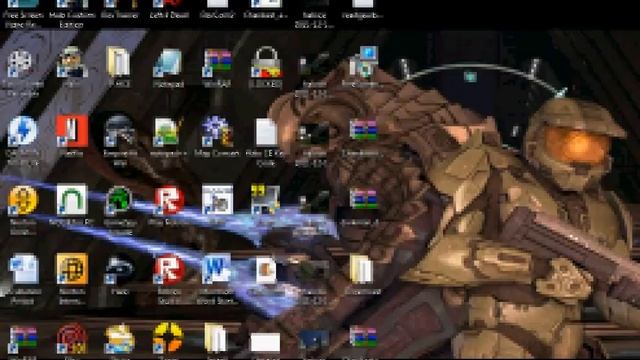Open the WinRAR shortcut beside Notepad
Viewport: 640px width, 360px height.
(217, 62)
